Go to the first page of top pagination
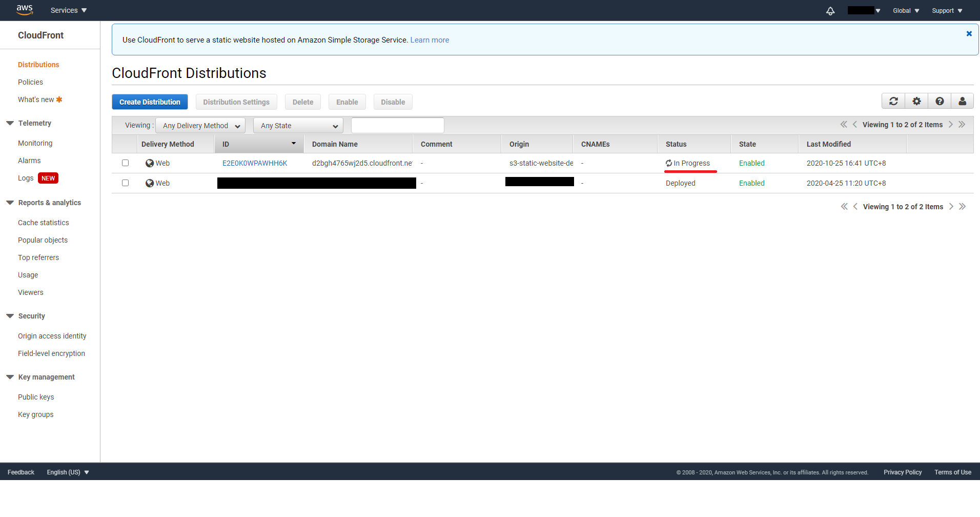This screenshot has width=980, height=517. (x=844, y=125)
